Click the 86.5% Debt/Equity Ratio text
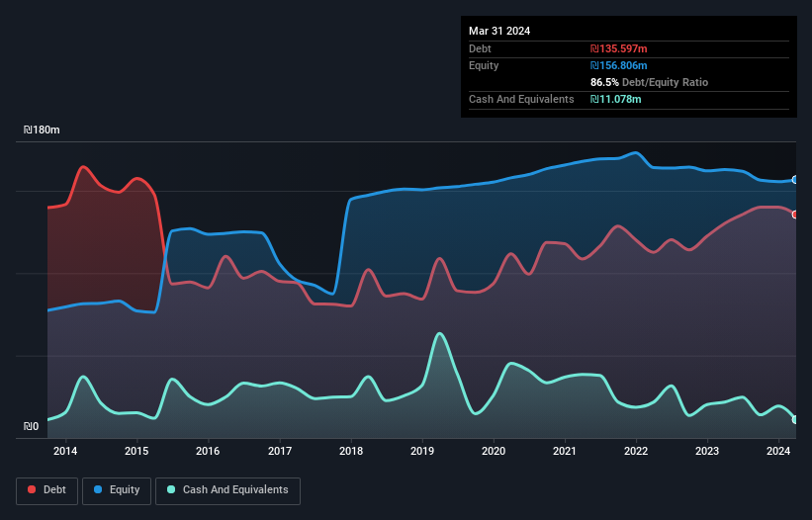Viewport: 812px width, 520px height. [649, 82]
